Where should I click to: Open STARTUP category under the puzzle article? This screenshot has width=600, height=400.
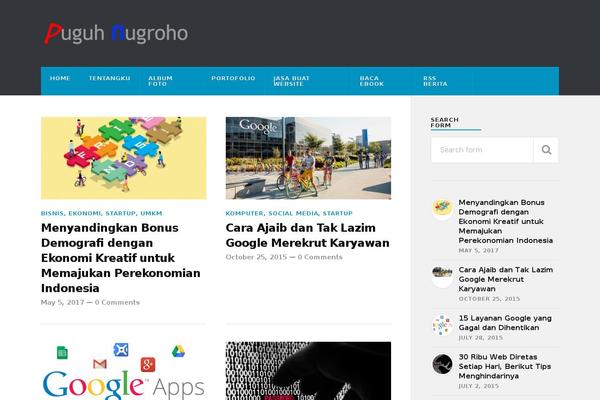pyautogui.click(x=121, y=213)
